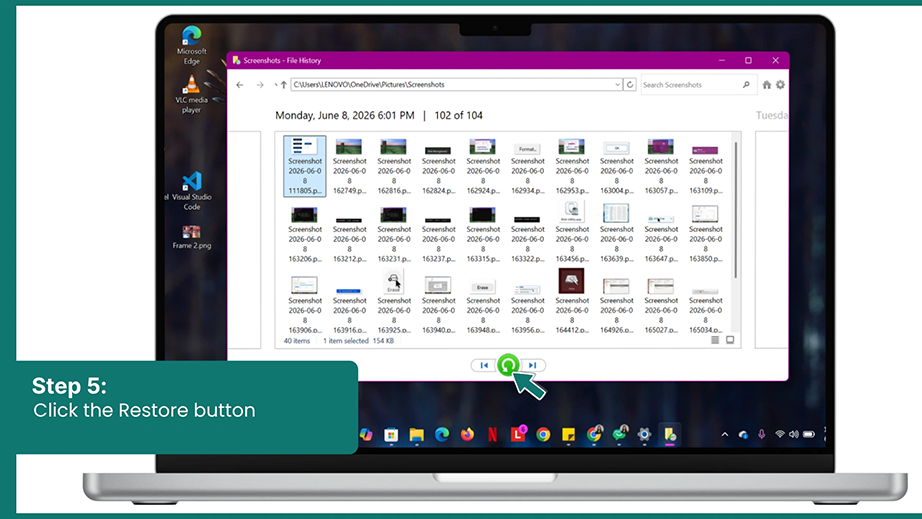Launch Firefox from taskbar
This screenshot has width=922, height=519.
coord(467,435)
